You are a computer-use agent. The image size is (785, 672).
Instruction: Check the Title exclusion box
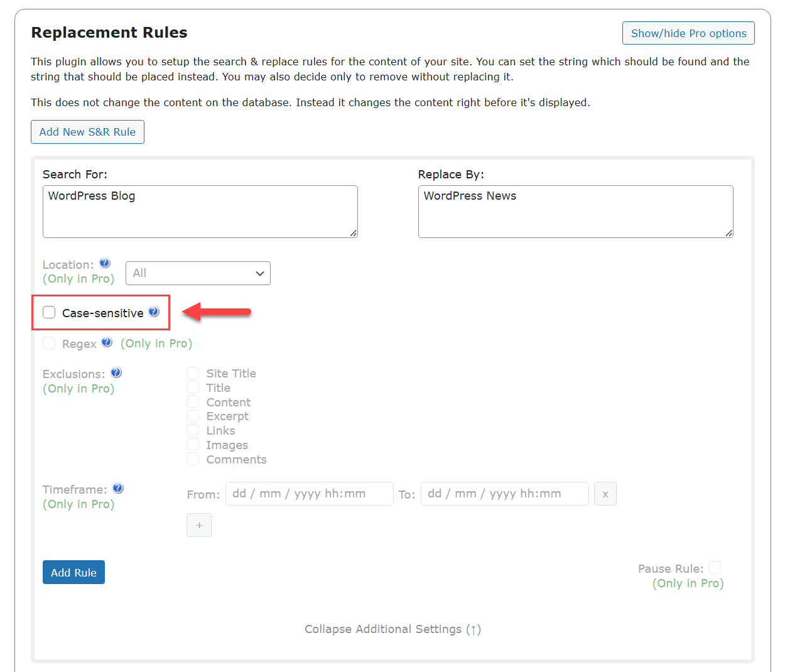(x=193, y=387)
